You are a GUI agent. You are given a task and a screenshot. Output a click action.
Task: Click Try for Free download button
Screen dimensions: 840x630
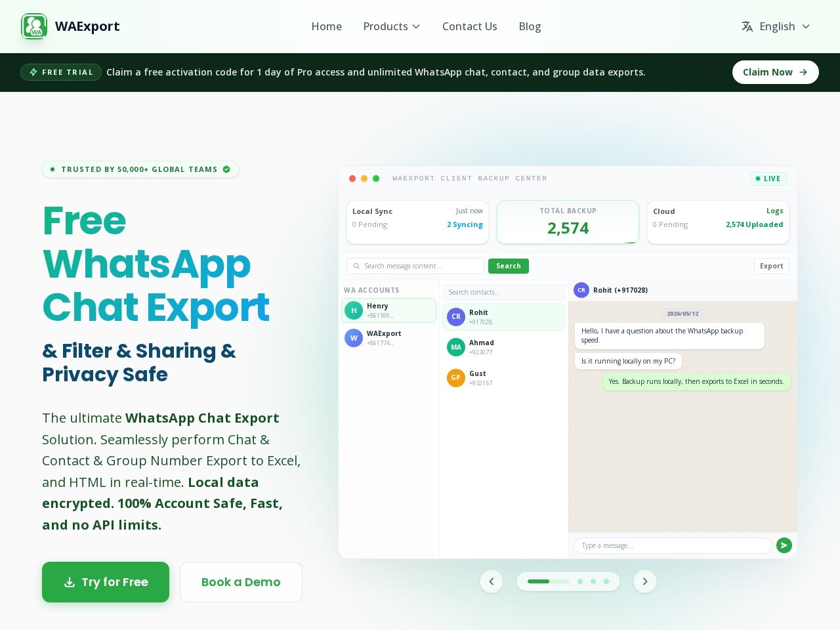coord(106,582)
